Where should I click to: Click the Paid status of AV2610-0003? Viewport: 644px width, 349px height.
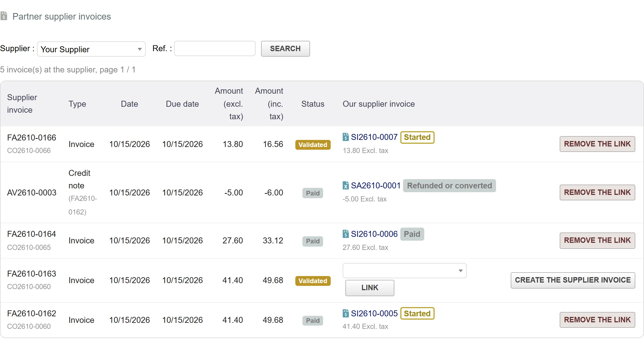(313, 193)
